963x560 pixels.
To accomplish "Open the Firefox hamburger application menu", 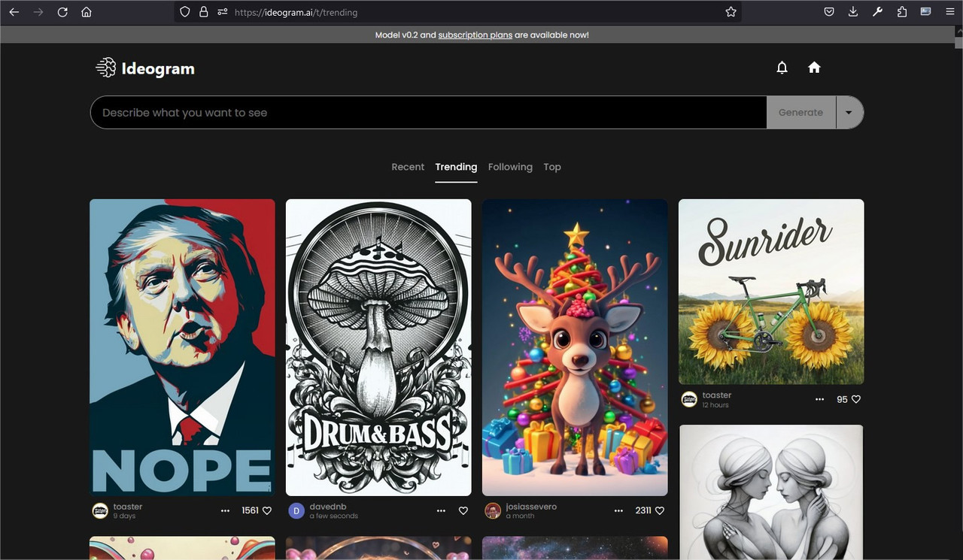I will pyautogui.click(x=950, y=12).
